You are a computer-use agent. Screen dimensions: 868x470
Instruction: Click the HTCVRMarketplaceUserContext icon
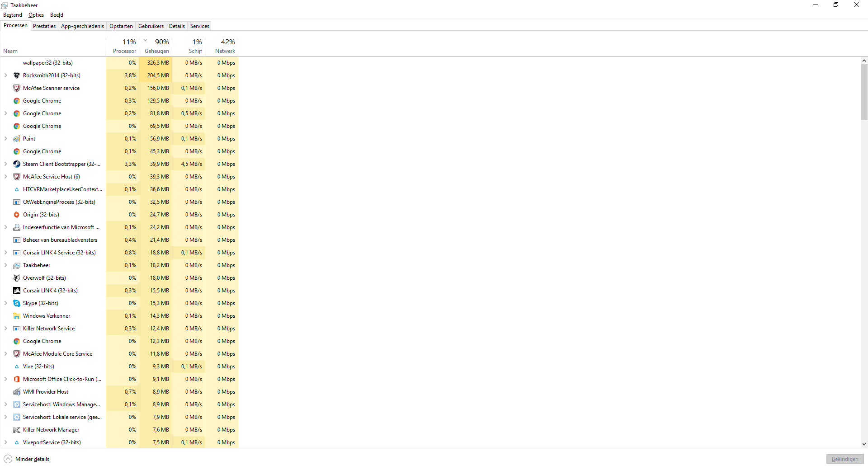17,189
